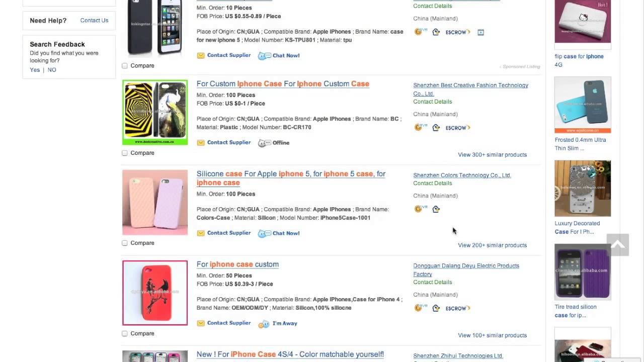Expand View 200+ similar products
This screenshot has height=362, width=644.
pyautogui.click(x=492, y=245)
